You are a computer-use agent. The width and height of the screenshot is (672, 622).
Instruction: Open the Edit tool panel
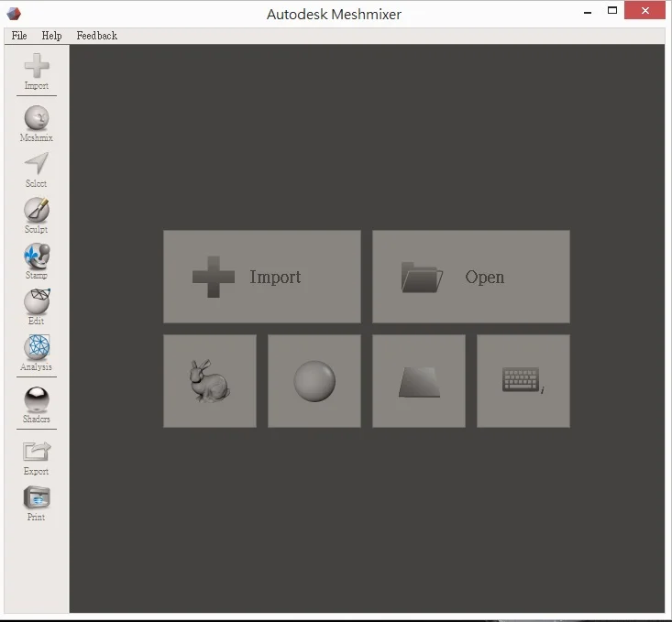point(37,307)
